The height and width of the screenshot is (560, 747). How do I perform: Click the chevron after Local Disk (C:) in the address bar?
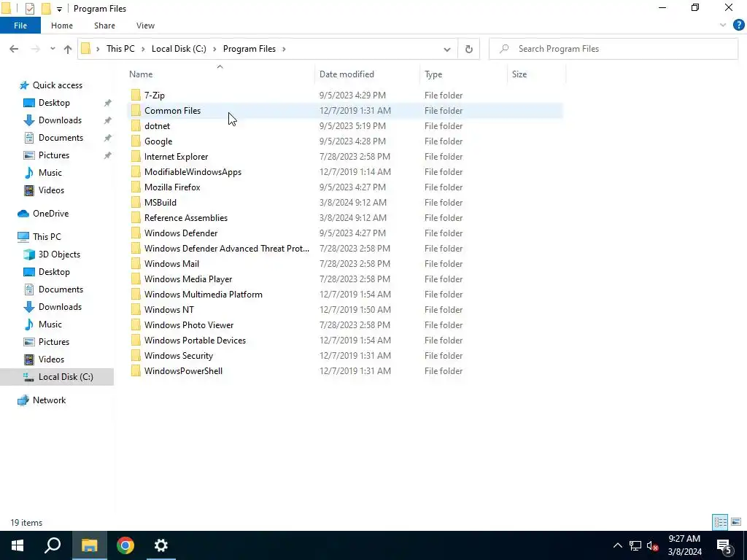point(214,49)
